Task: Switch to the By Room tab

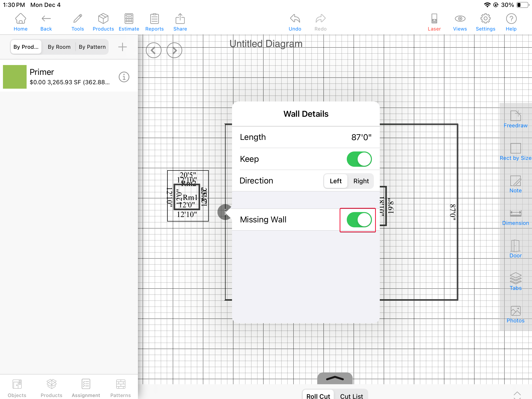Action: pyautogui.click(x=59, y=47)
